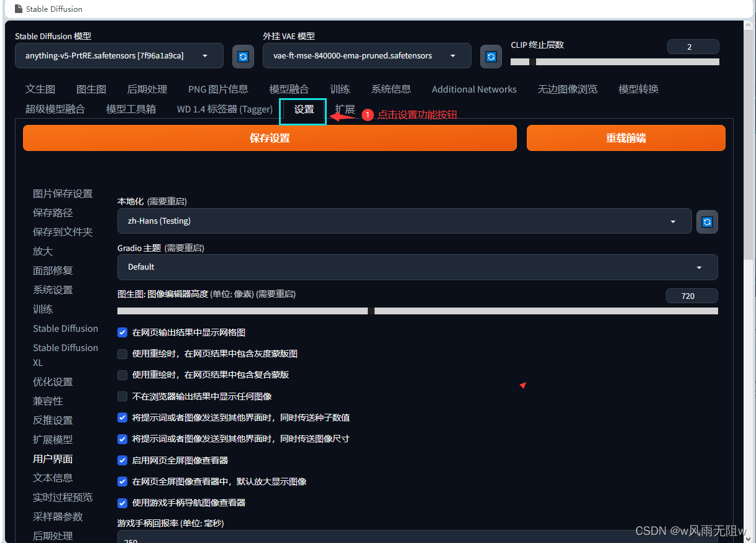Click the CLIP skip value field
This screenshot has height=543, width=756.
pyautogui.click(x=693, y=47)
